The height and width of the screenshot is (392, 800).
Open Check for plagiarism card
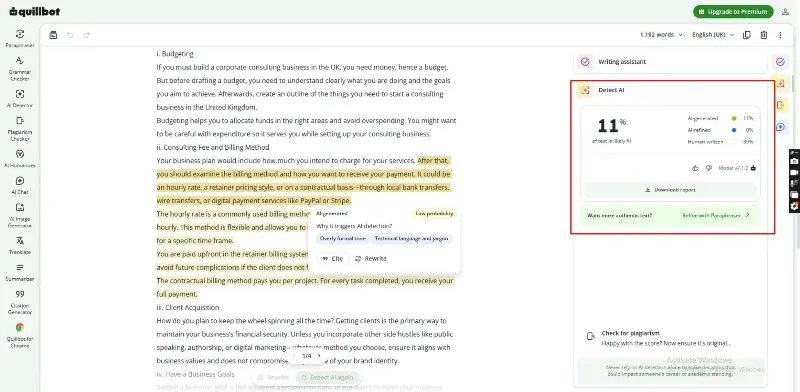point(670,338)
